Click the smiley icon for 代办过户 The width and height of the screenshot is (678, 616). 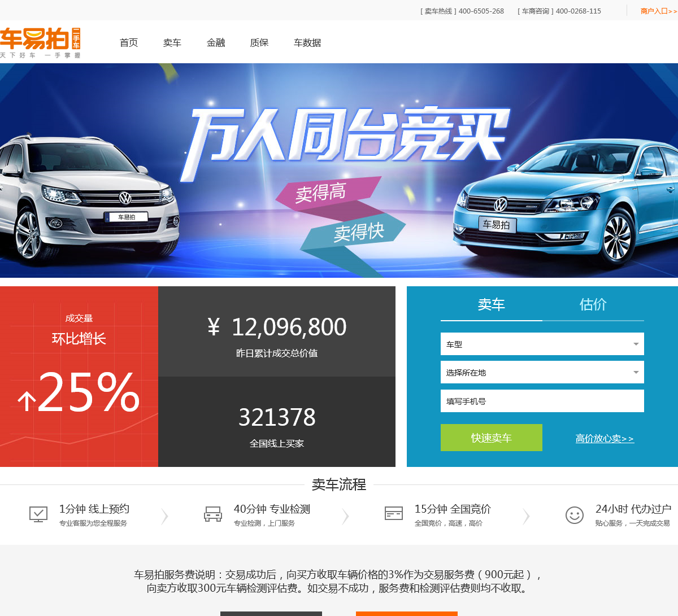coord(575,515)
